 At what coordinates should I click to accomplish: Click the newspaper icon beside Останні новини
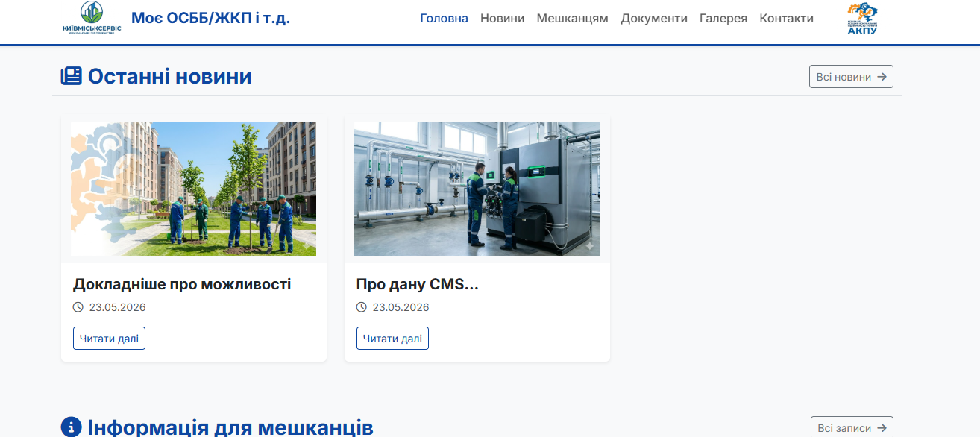[x=71, y=76]
